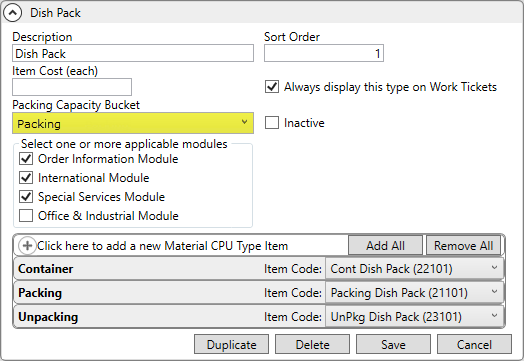This screenshot has width=524, height=361.
Task: Open Packing item code dropdown
Action: pos(414,293)
